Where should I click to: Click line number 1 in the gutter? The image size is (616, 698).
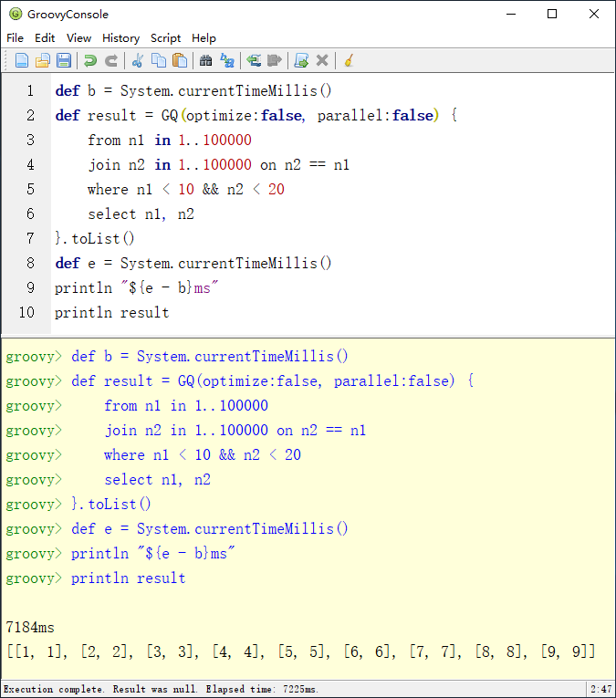pyautogui.click(x=30, y=91)
